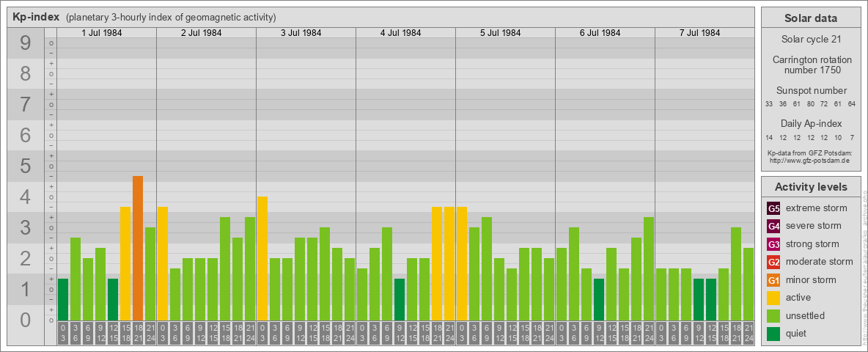Click the dark green 9-12 bar on 6 Jul

(599, 299)
